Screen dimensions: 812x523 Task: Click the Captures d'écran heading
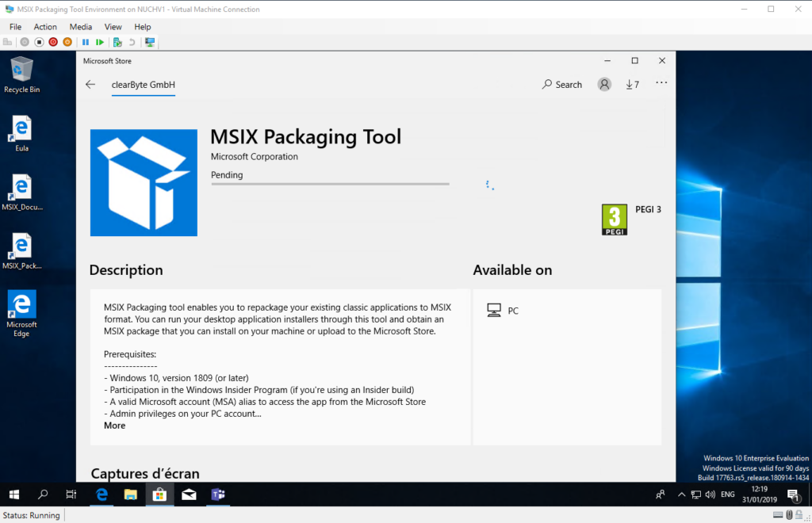pyautogui.click(x=145, y=473)
